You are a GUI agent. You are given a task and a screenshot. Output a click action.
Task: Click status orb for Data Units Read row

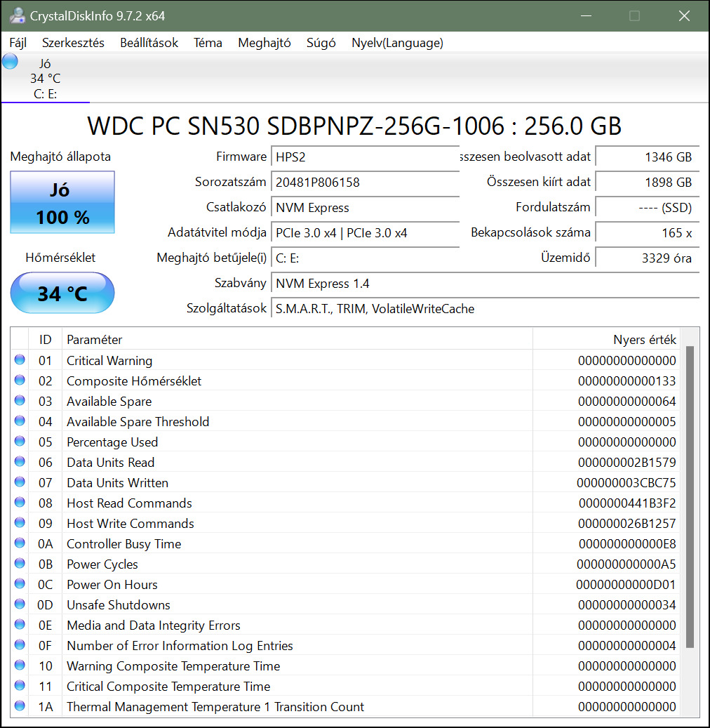tap(20, 462)
